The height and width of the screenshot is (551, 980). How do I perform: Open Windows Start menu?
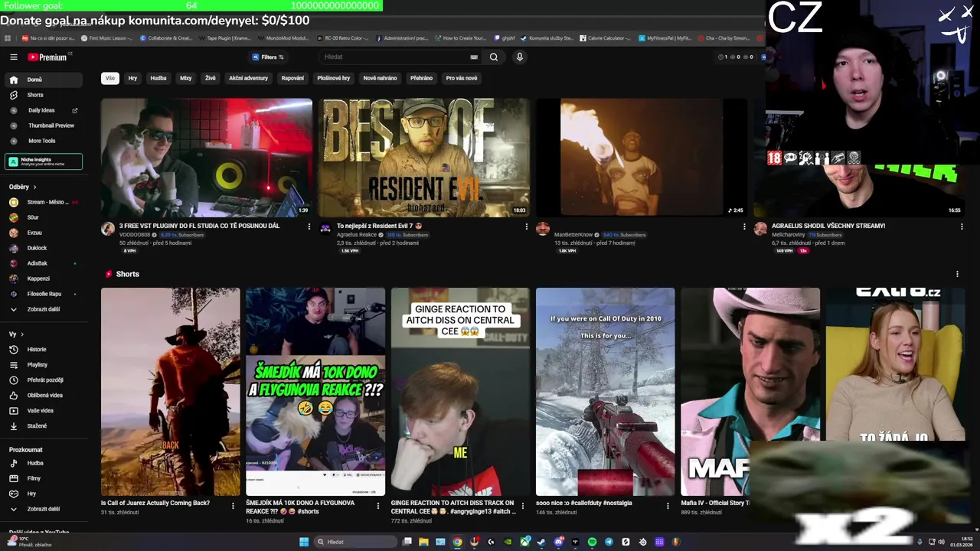tap(304, 542)
